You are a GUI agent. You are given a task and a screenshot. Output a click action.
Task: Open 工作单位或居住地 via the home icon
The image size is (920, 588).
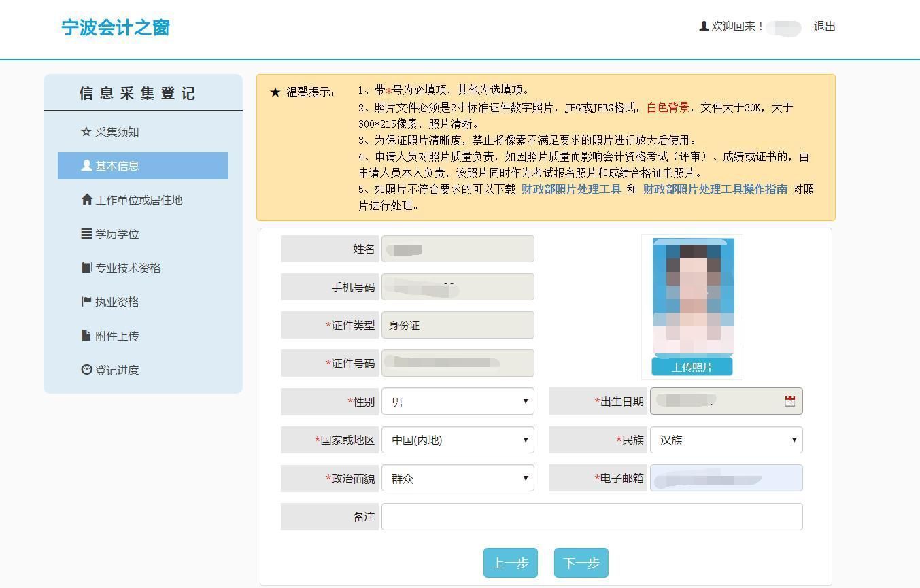pos(85,200)
